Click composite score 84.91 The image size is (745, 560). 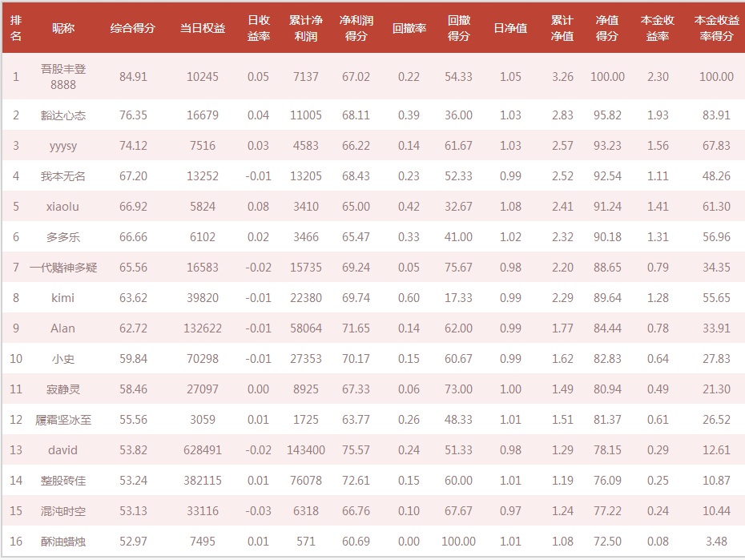(x=133, y=76)
